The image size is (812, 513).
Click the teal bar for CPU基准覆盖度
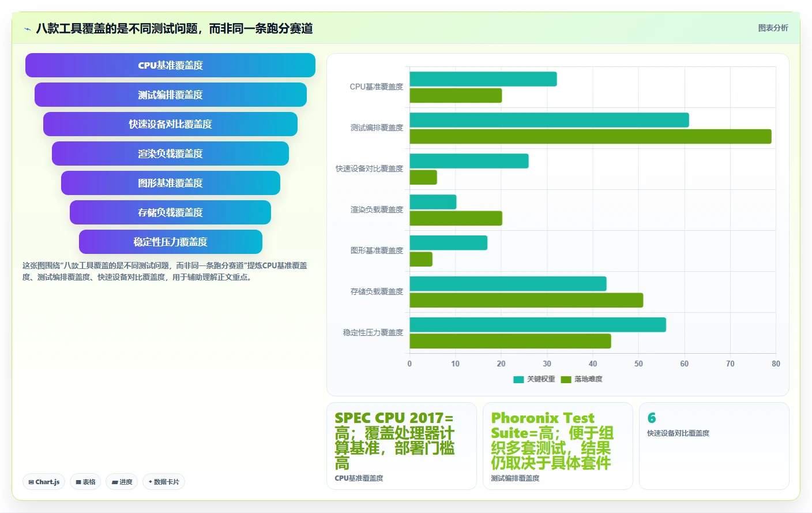pyautogui.click(x=483, y=79)
